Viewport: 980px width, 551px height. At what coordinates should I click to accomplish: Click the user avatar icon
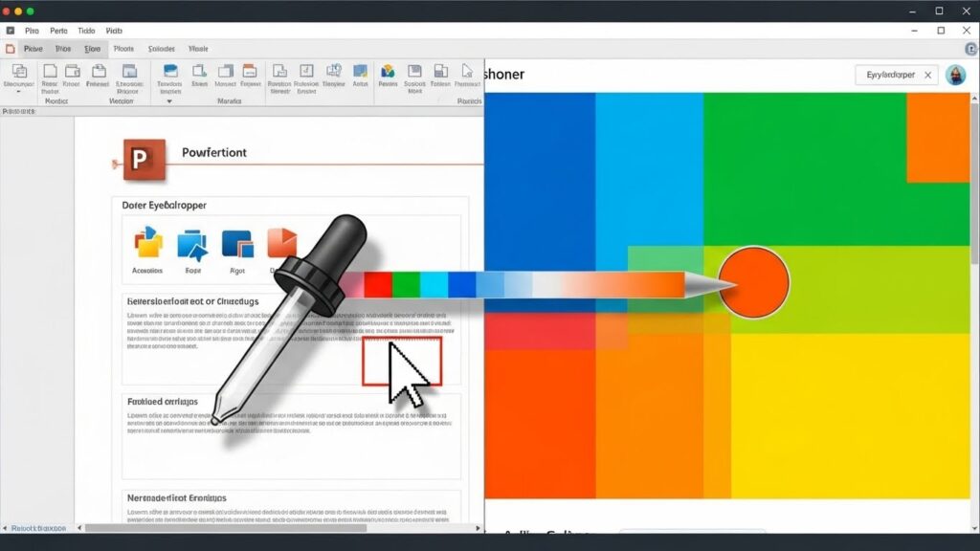click(x=954, y=75)
